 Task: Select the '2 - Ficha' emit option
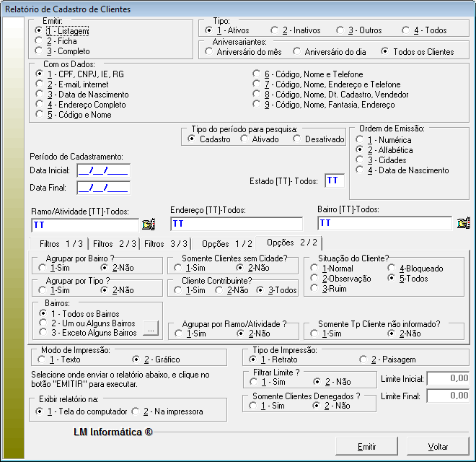[39, 41]
